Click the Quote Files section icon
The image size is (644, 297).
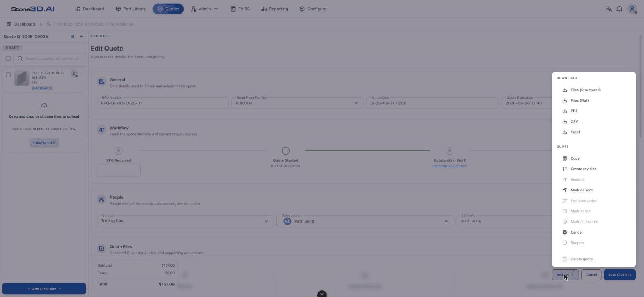click(101, 248)
